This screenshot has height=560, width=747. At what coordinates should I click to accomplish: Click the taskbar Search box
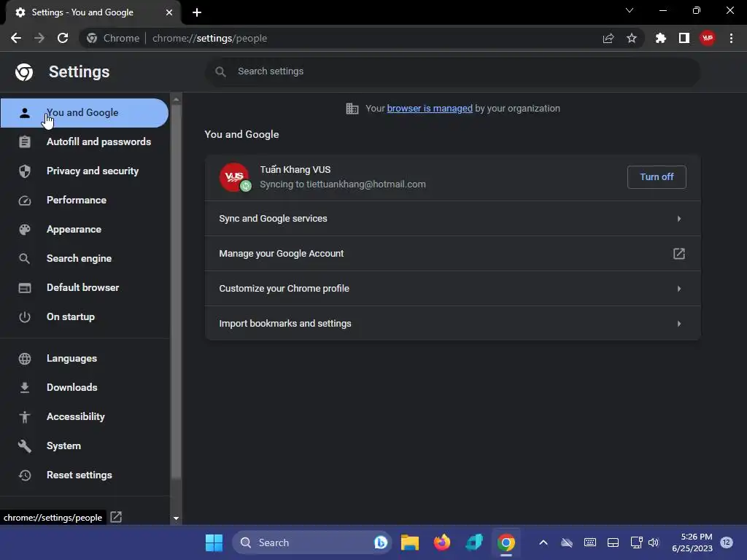coord(312,542)
